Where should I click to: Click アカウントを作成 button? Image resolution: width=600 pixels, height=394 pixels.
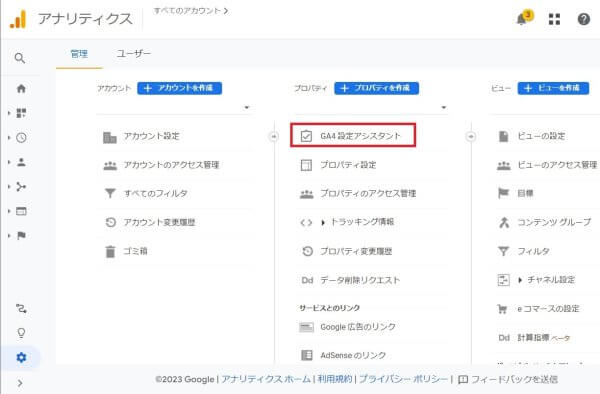click(179, 88)
